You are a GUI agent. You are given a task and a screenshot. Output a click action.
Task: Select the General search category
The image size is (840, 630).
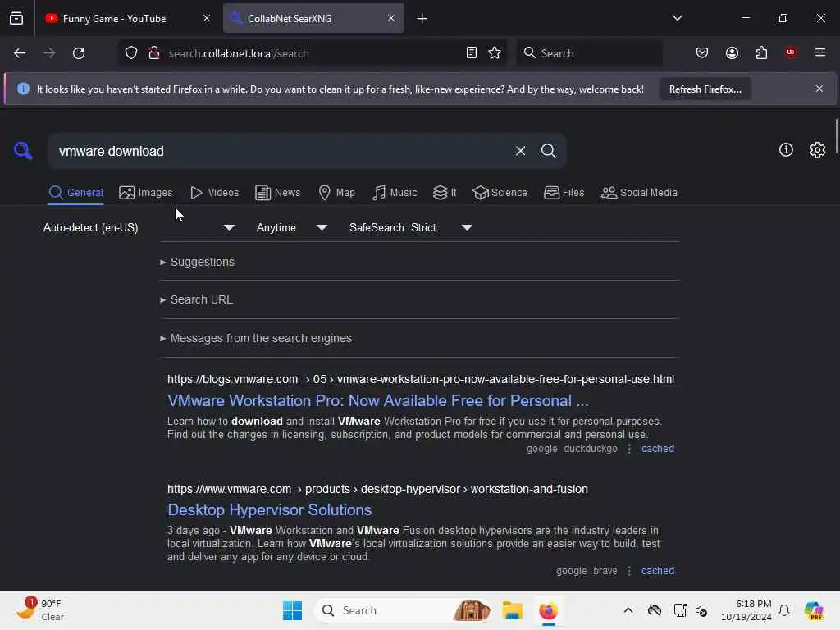tap(75, 192)
